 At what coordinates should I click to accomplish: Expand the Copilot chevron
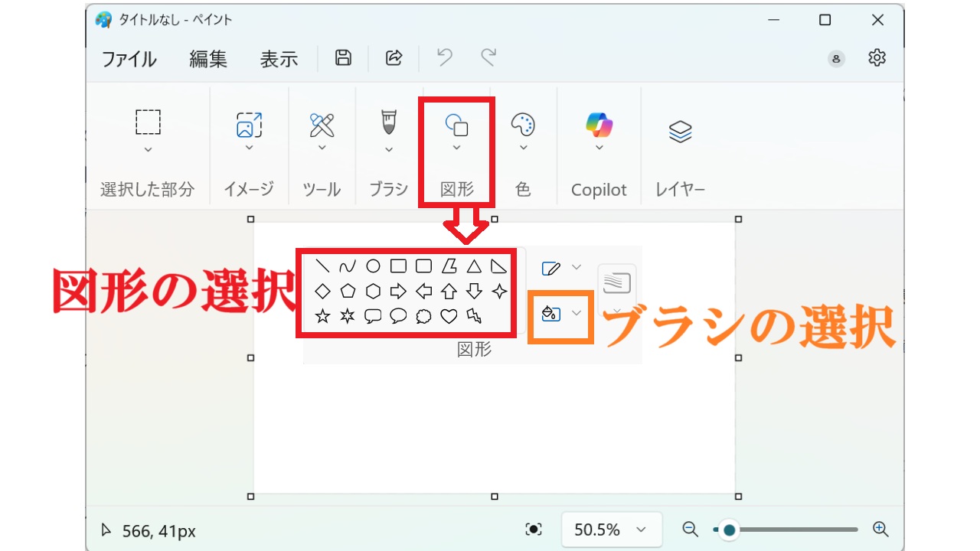click(599, 148)
